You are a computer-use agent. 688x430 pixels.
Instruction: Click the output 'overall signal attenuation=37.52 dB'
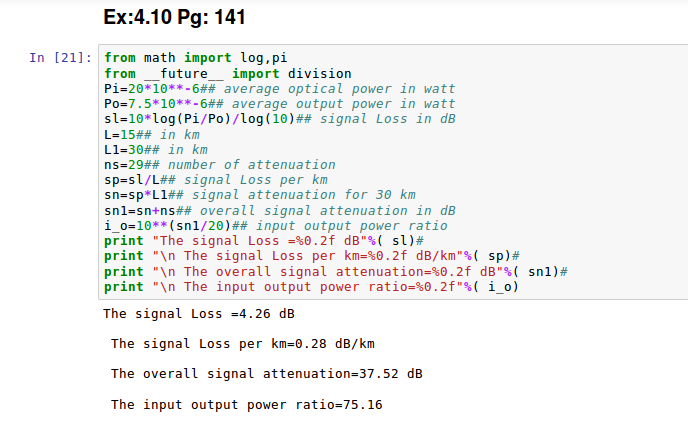[x=266, y=374]
